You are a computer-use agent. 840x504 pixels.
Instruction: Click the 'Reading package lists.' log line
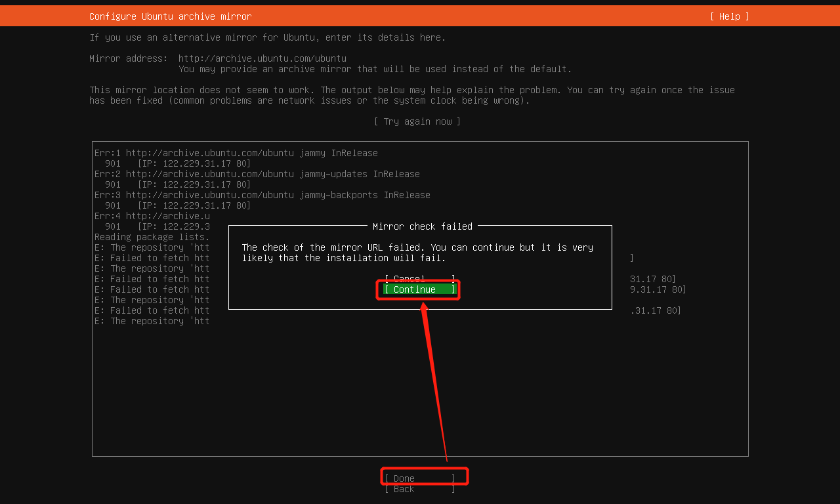point(152,237)
